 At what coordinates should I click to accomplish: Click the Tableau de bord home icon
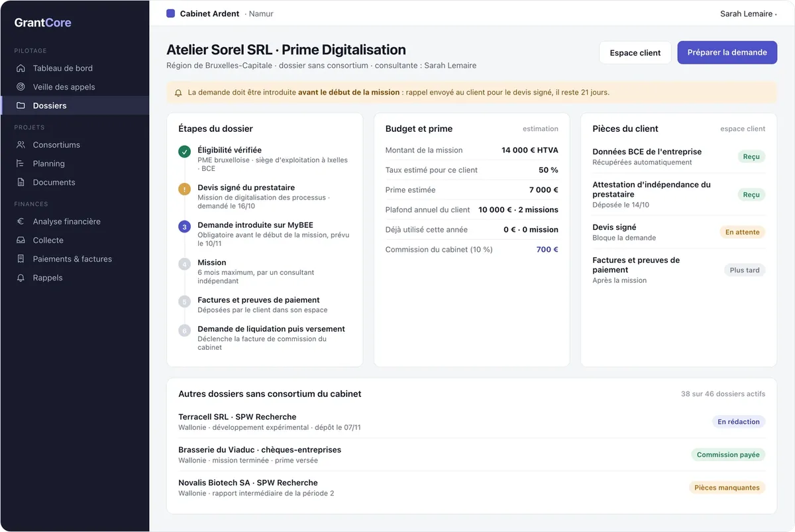(x=21, y=68)
